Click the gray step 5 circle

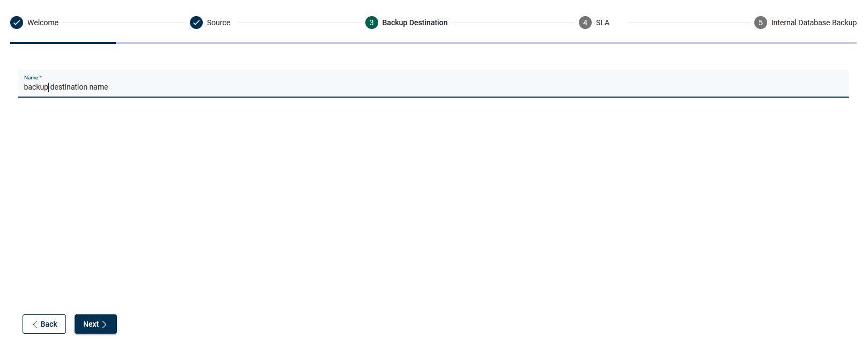coord(760,23)
